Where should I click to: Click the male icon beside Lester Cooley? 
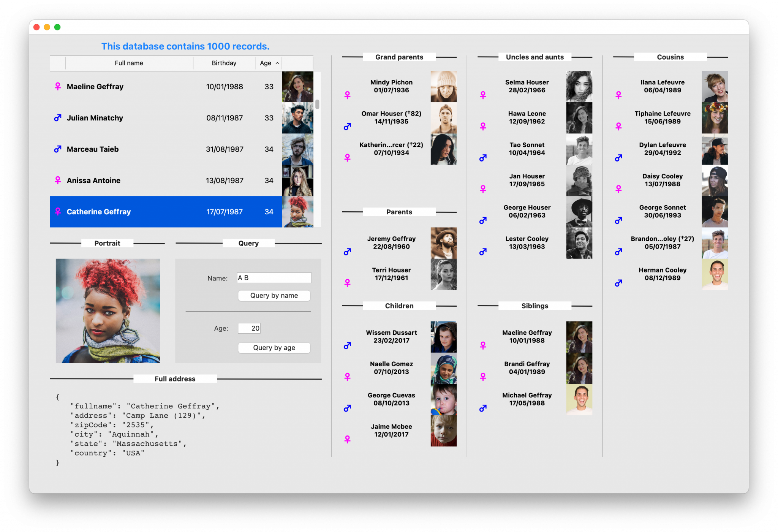point(483,252)
